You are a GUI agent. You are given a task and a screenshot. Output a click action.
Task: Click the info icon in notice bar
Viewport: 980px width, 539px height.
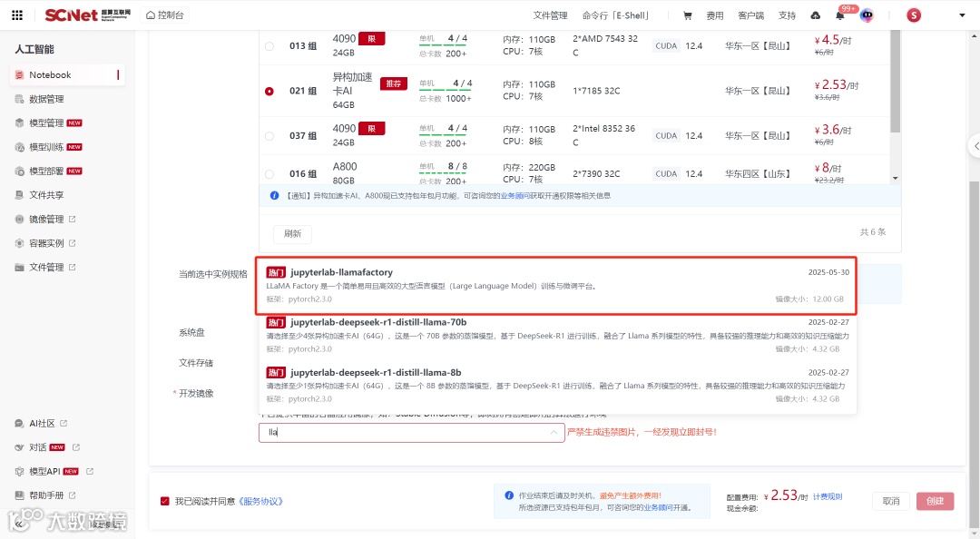(x=274, y=196)
